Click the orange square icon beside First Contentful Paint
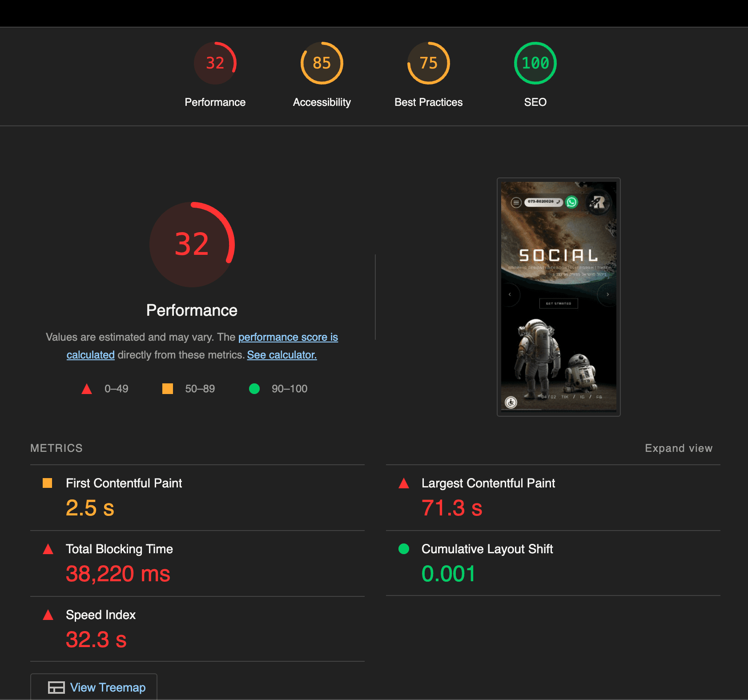 click(x=47, y=483)
